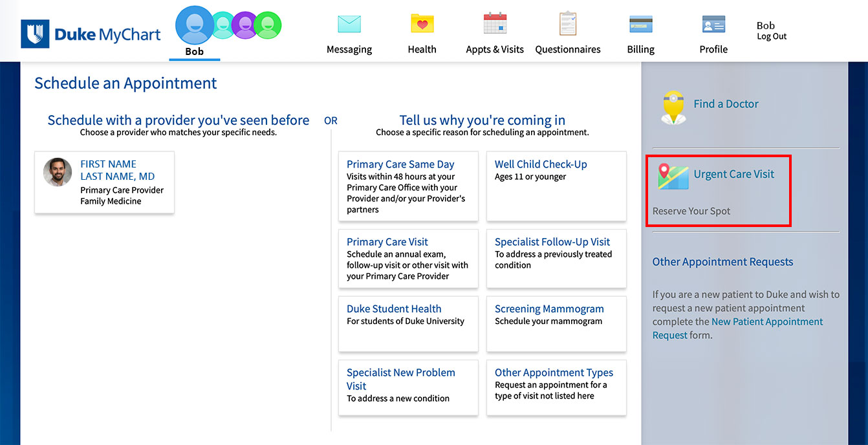
Task: Click the Bob tab label under avatars
Action: click(x=195, y=52)
